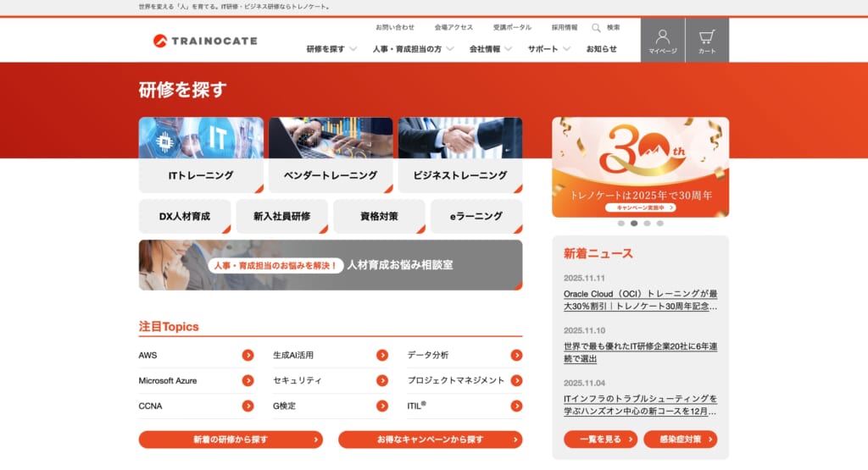Open the shopping cart カート icon
The image size is (868, 470).
click(x=707, y=41)
